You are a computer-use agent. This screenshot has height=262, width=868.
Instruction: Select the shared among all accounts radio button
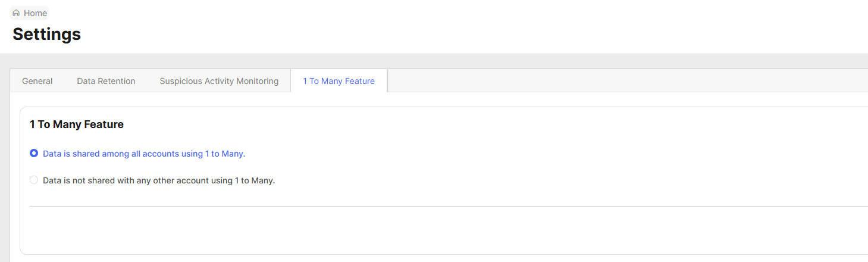[34, 154]
